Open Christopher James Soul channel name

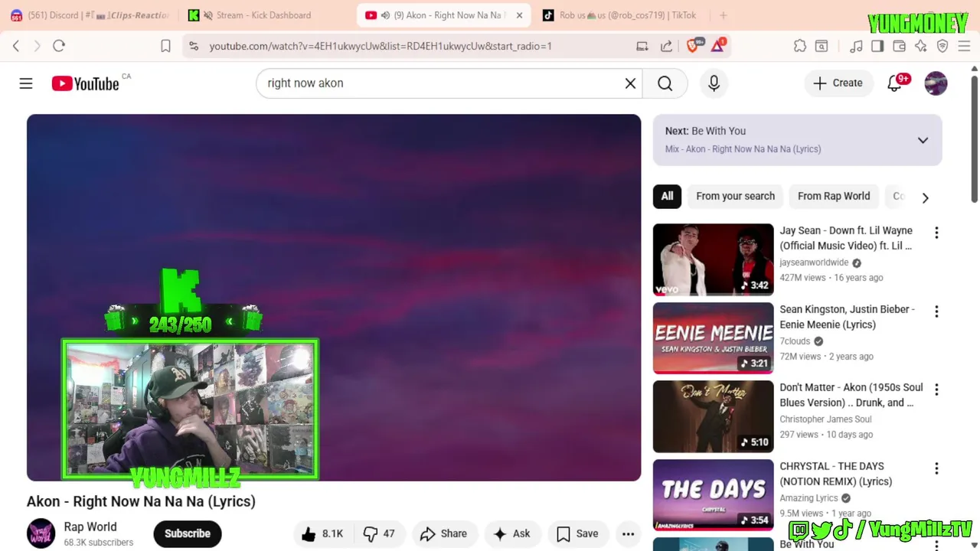pos(825,419)
